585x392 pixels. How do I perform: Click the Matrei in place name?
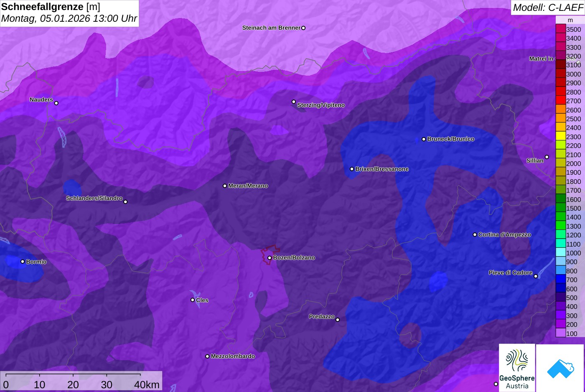542,59
